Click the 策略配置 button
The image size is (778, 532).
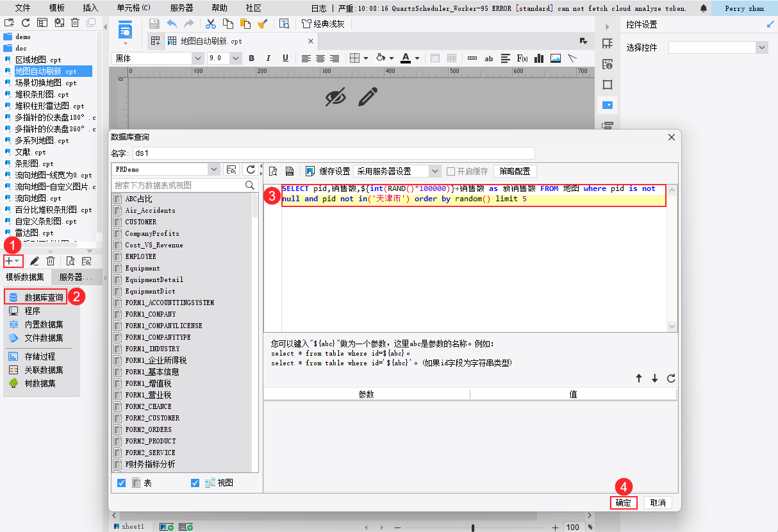515,171
